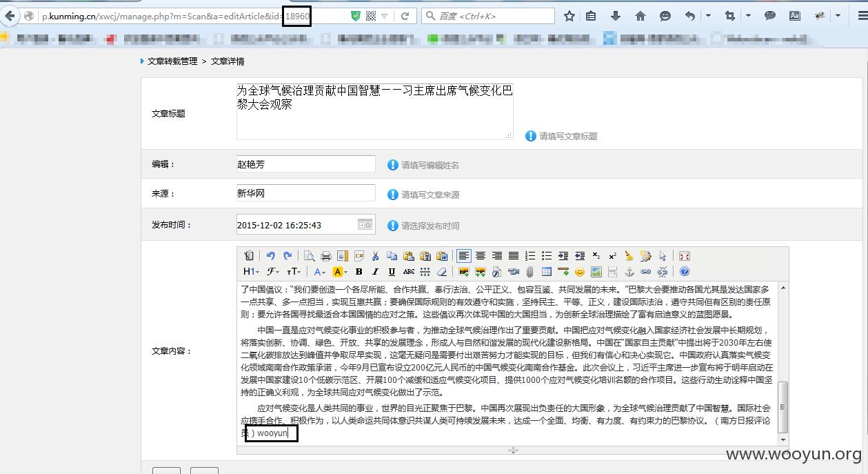Attach a file with the paperclip icon
This screenshot has height=474, width=868.
click(x=530, y=272)
